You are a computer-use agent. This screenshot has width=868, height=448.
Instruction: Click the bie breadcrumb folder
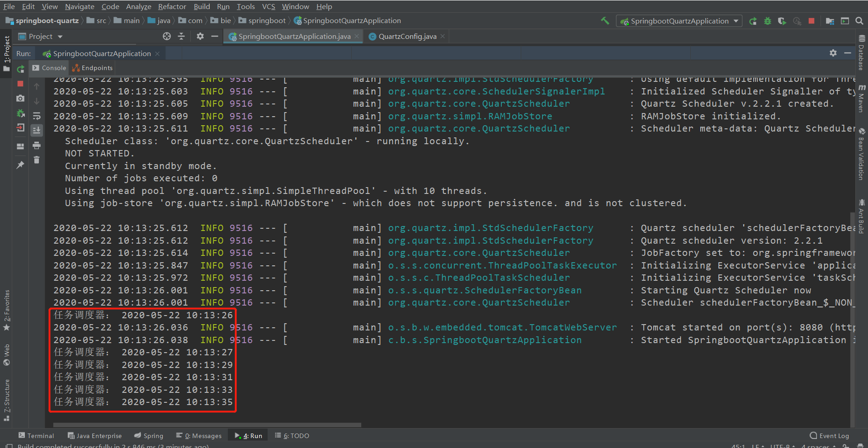point(221,21)
